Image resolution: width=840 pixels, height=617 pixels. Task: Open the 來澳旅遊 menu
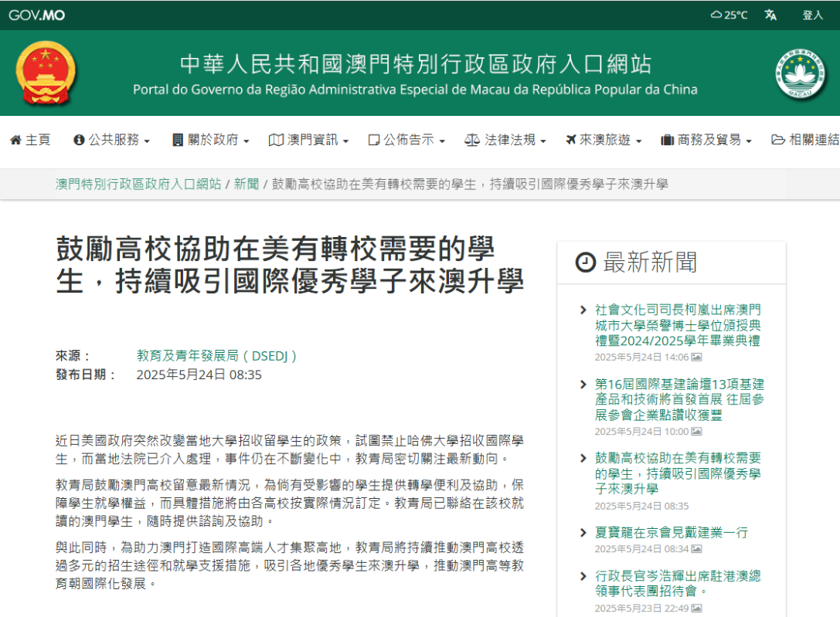tap(604, 140)
